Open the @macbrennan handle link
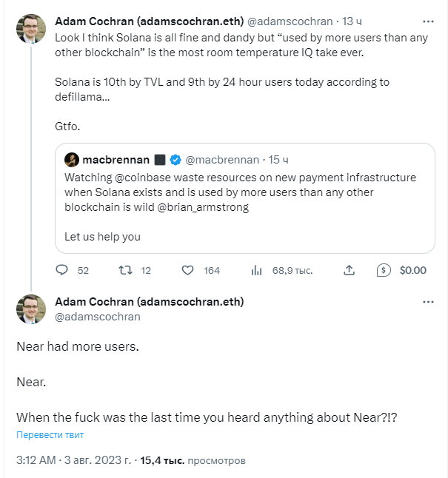 coord(222,160)
